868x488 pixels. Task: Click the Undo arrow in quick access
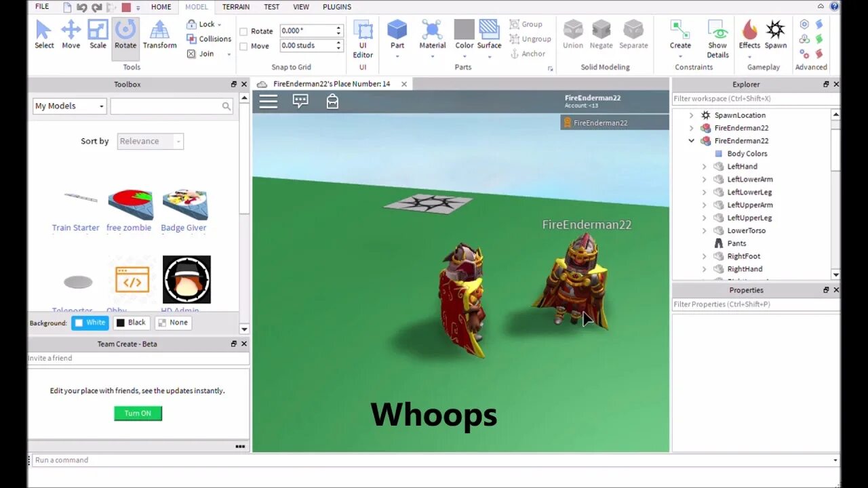click(82, 7)
